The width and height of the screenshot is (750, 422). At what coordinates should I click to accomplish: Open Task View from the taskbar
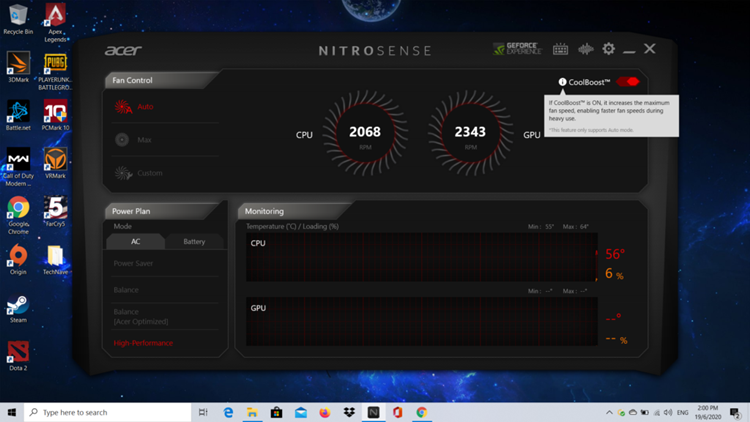[x=203, y=412]
